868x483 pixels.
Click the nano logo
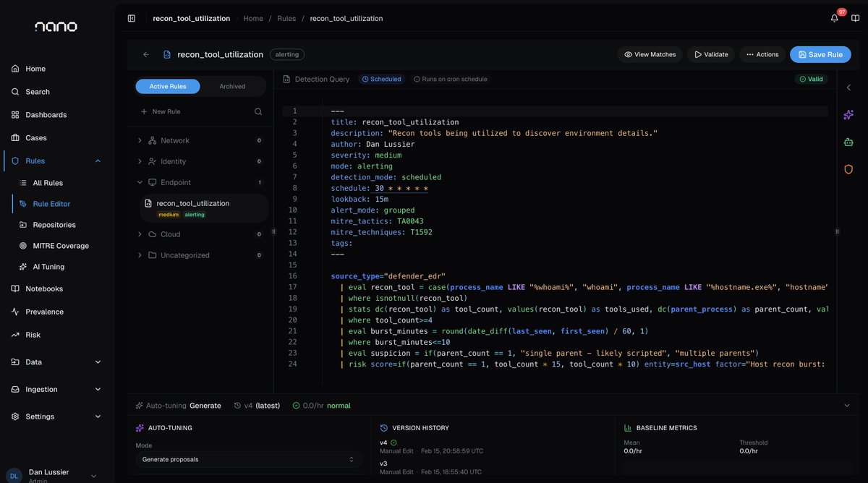(56, 27)
